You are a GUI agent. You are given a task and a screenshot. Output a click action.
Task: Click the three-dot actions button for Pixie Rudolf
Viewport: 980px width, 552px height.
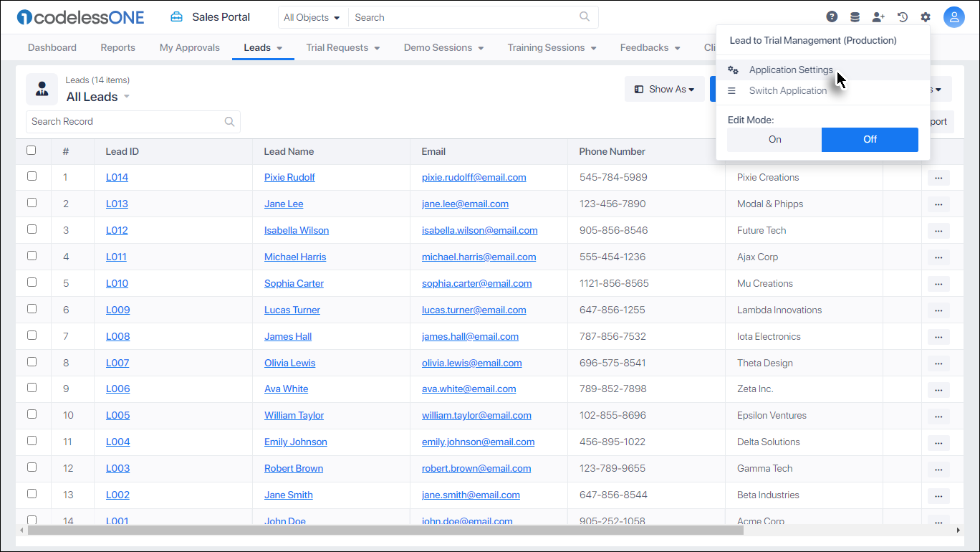click(x=938, y=178)
